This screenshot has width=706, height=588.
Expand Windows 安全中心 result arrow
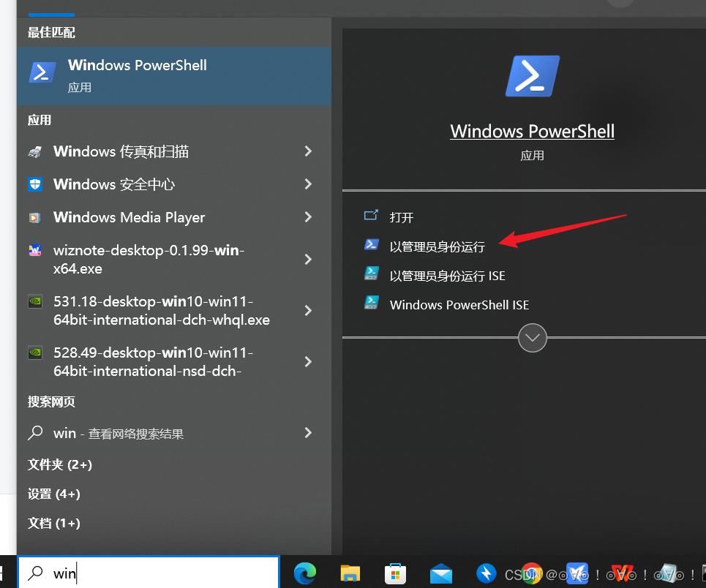point(308,184)
